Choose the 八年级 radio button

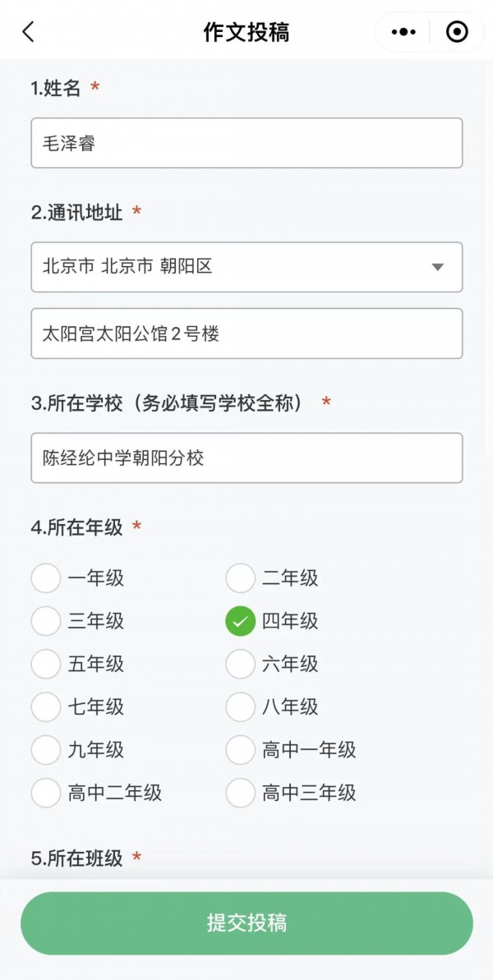click(240, 706)
